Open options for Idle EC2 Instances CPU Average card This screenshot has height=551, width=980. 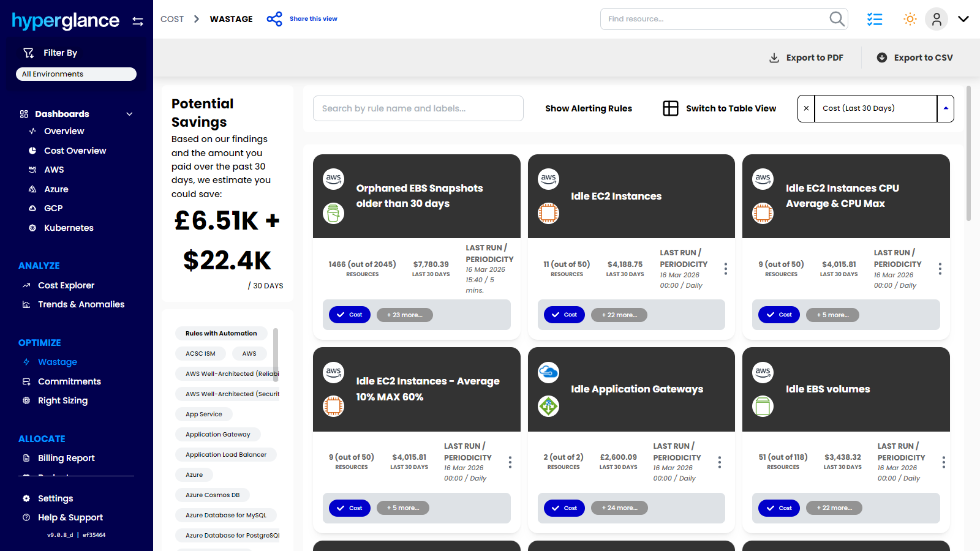tap(940, 269)
